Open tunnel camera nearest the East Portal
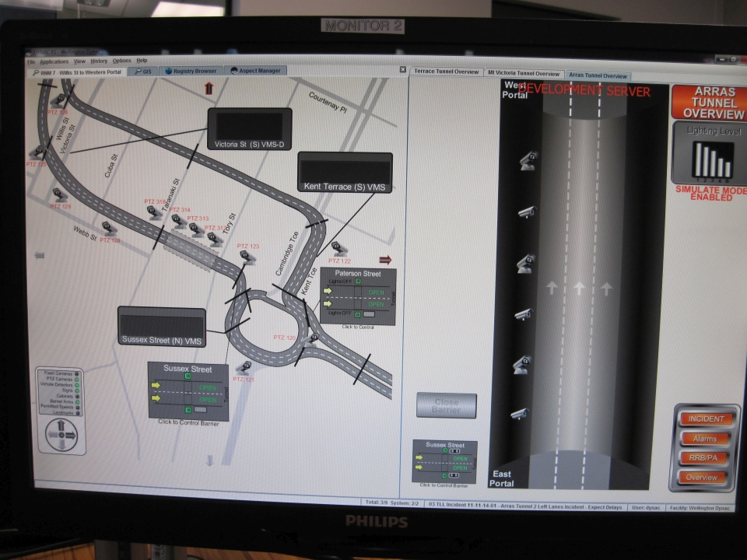The height and width of the screenshot is (560, 747). (x=519, y=414)
